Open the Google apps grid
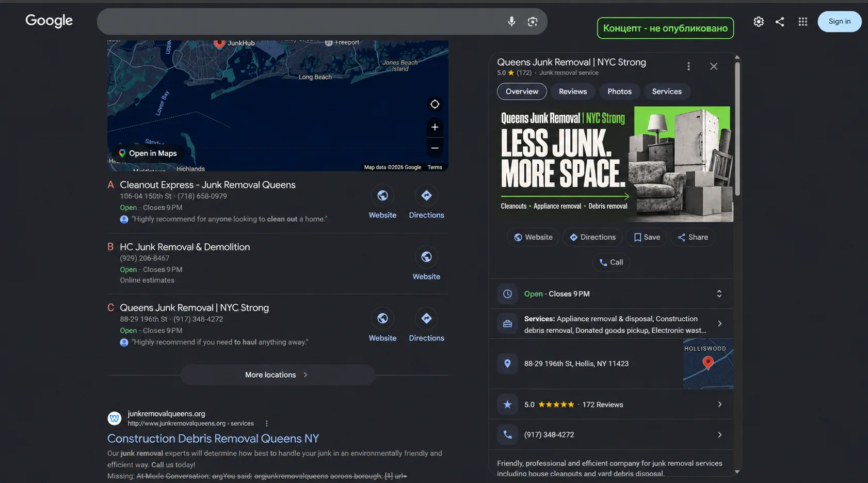868x483 pixels. (x=803, y=22)
